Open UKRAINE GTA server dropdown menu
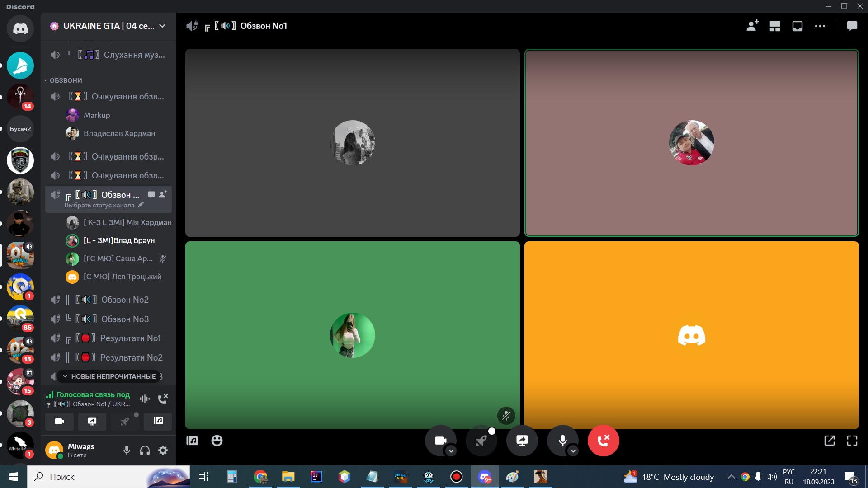The width and height of the screenshot is (868, 488). [x=108, y=26]
